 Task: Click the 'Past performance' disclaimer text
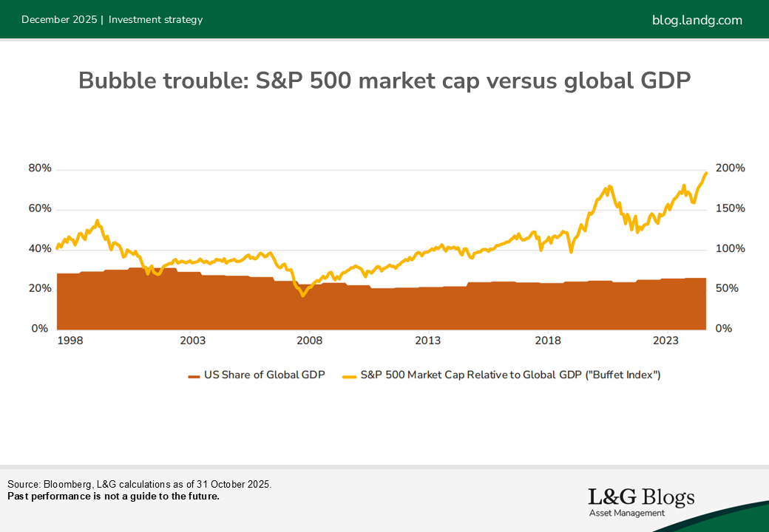tap(113, 497)
